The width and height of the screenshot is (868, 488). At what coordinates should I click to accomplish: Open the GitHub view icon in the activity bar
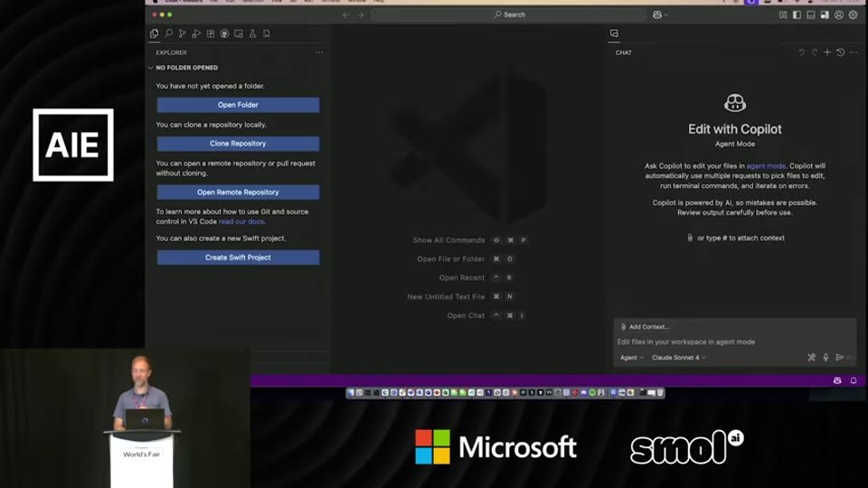tap(224, 33)
